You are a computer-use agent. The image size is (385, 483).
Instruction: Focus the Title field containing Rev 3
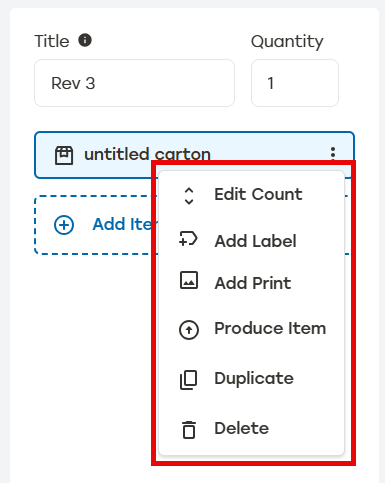[134, 83]
